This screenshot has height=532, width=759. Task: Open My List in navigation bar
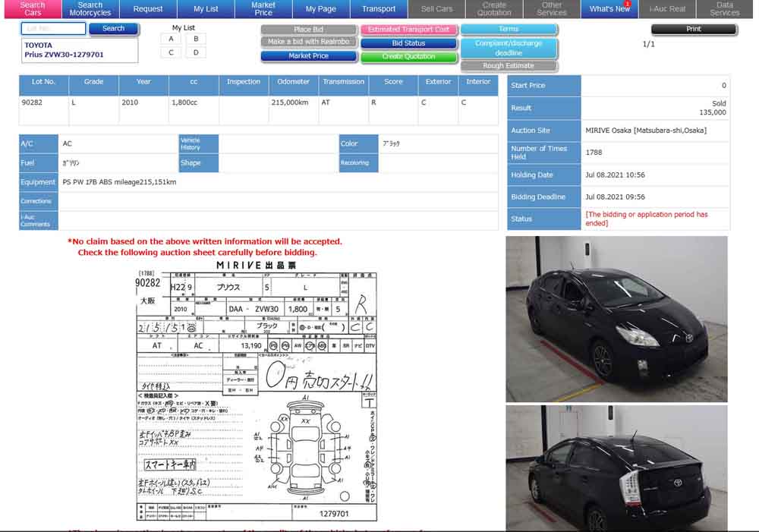click(x=206, y=8)
